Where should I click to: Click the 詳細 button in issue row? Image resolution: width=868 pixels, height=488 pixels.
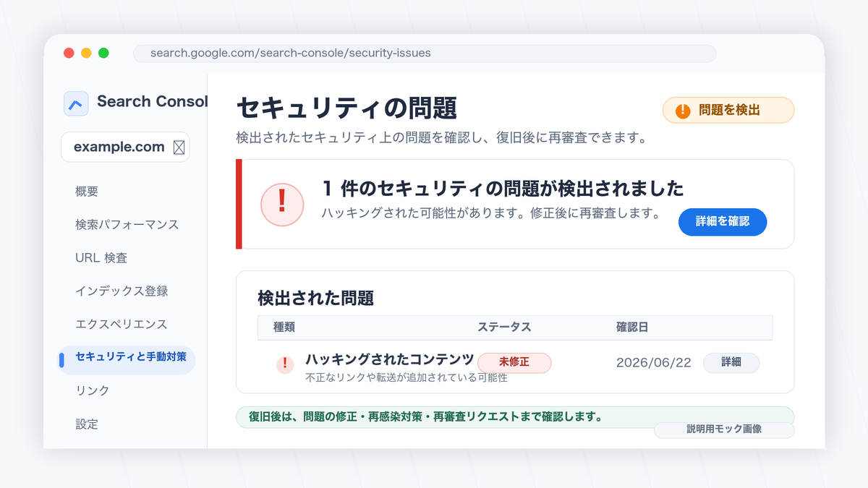[x=731, y=362]
